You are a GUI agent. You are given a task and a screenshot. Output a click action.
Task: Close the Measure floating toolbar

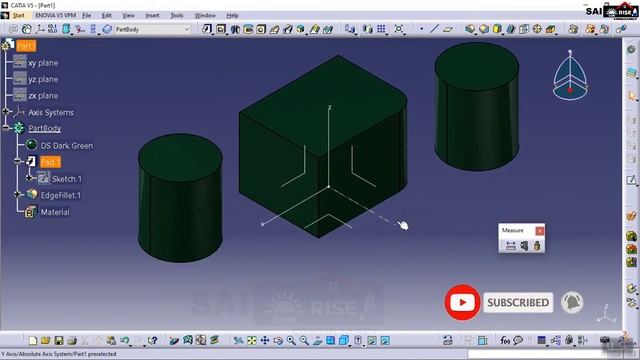540,231
